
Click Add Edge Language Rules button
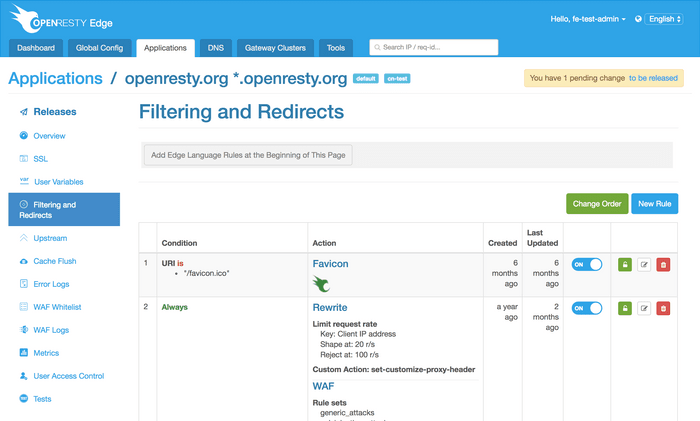click(248, 155)
